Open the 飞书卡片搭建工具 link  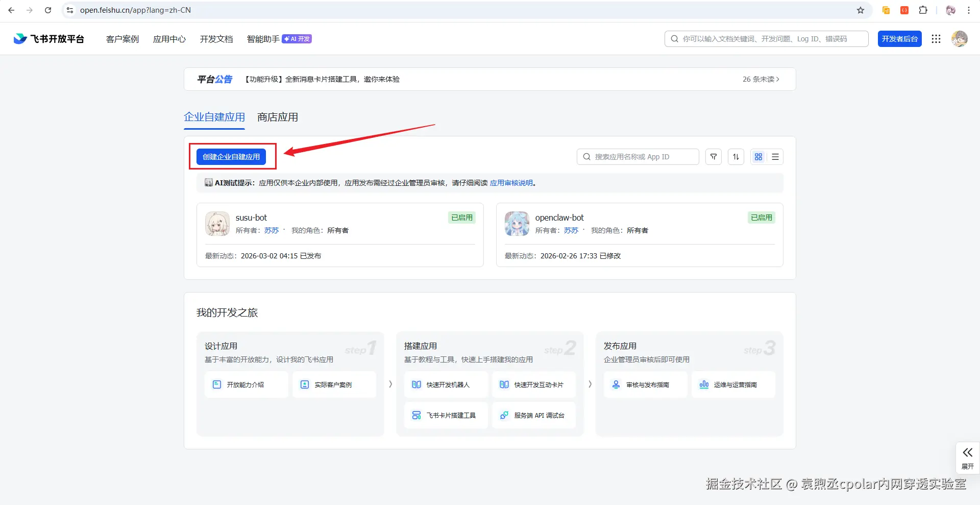click(x=446, y=415)
